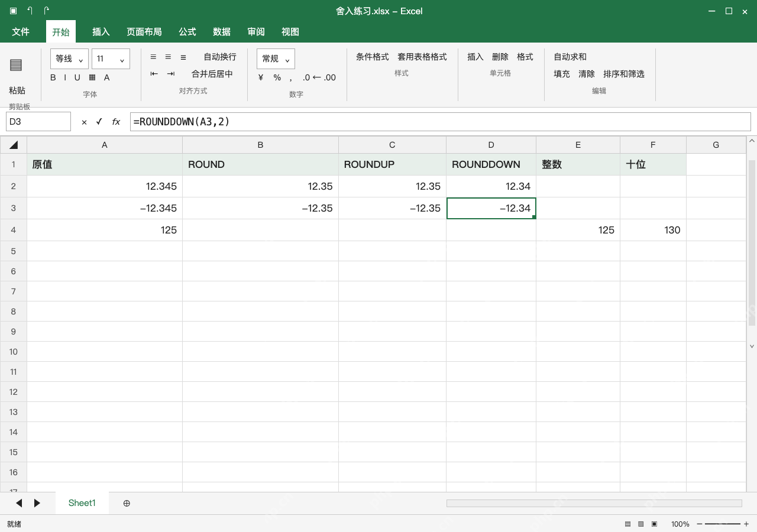Click the Redo arrow icon
The width and height of the screenshot is (757, 532).
coord(46,11)
